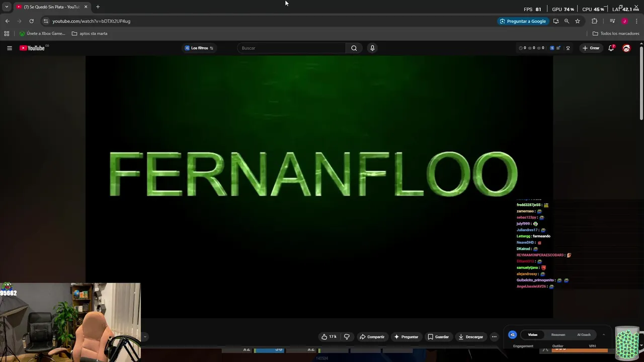Click the Guardar button

438,337
